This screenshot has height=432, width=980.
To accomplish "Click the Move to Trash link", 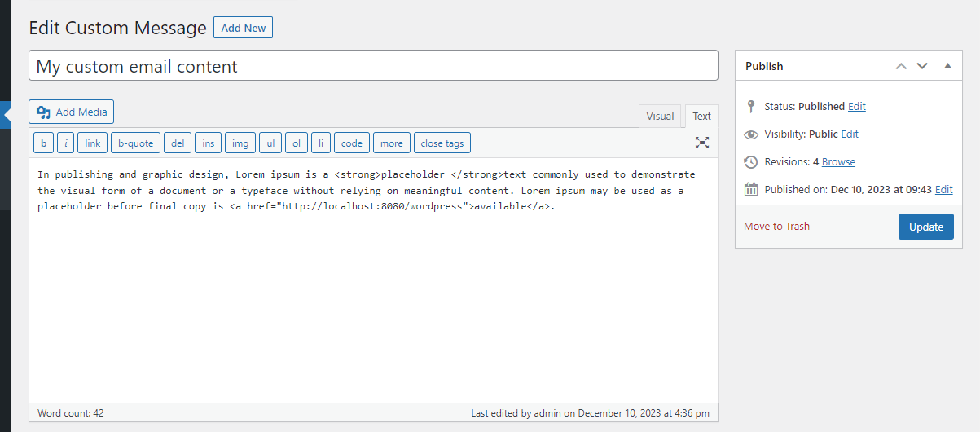I will pyautogui.click(x=776, y=227).
